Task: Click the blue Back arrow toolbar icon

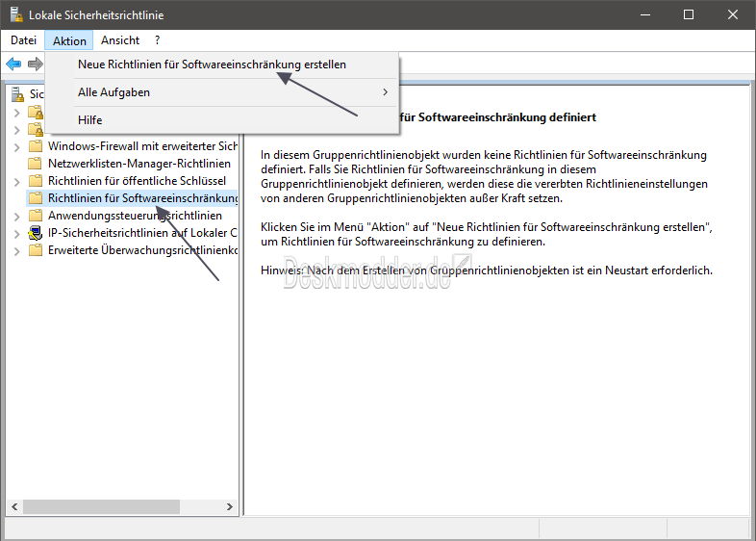Action: (x=13, y=64)
